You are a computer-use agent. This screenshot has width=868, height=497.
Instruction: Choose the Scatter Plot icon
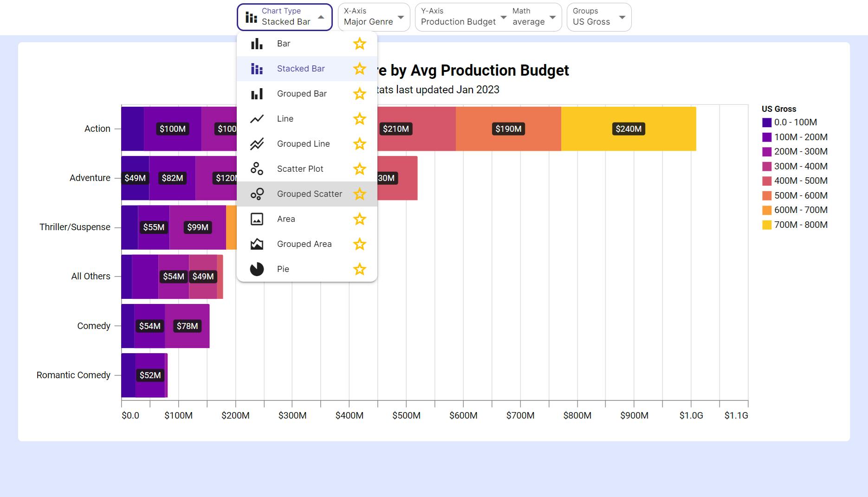point(257,169)
